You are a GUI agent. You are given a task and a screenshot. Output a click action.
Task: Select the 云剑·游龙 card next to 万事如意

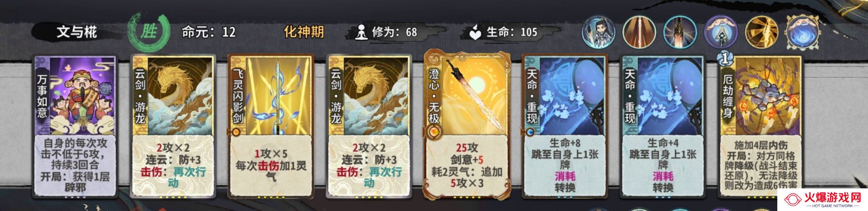point(173,127)
